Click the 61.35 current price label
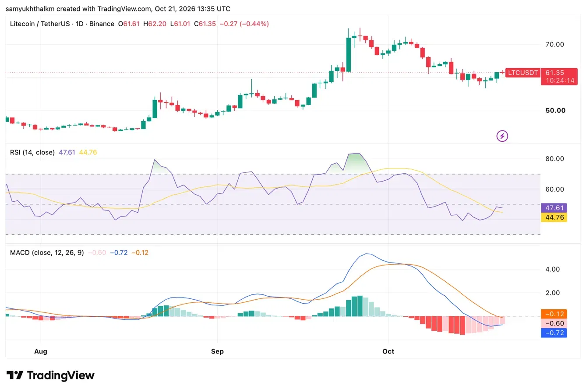Image resolution: width=586 pixels, height=392 pixels. 554,73
